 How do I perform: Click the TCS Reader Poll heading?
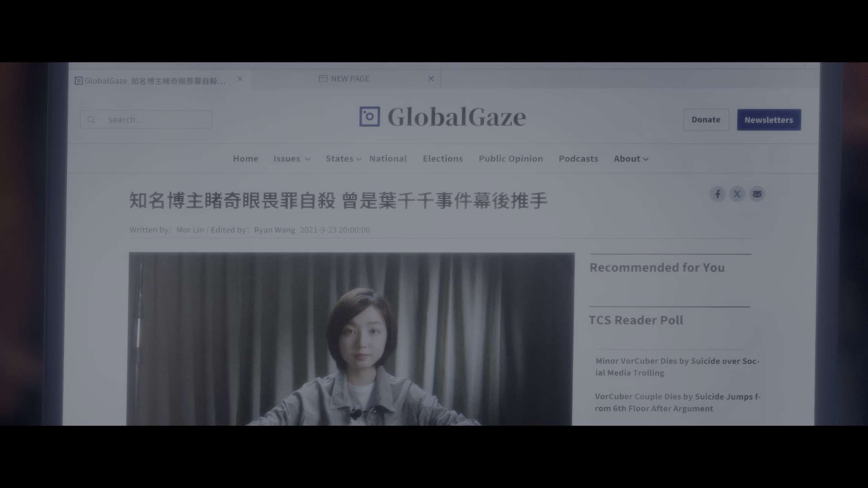(x=636, y=320)
